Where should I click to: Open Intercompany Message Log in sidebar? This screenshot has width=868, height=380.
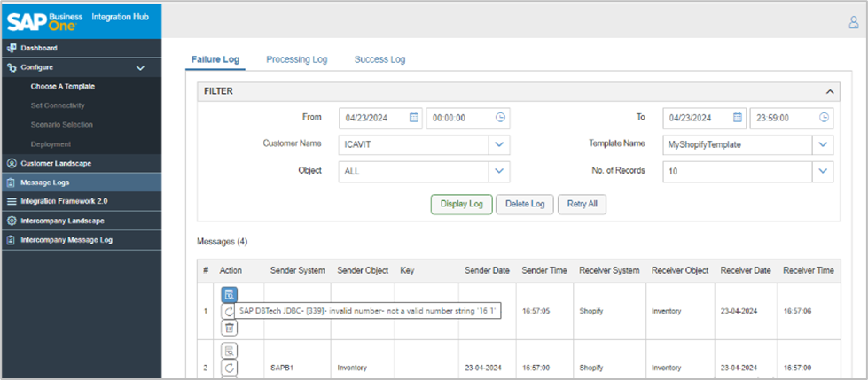click(66, 240)
